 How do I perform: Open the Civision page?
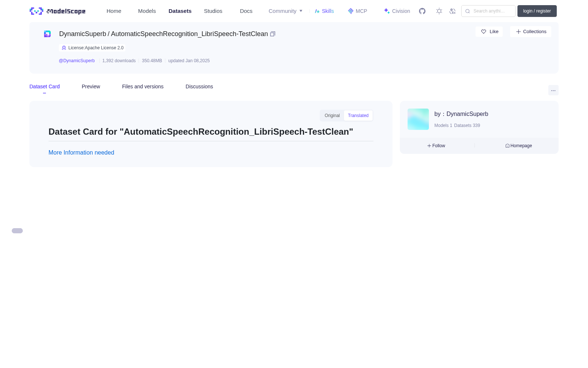pos(397,11)
